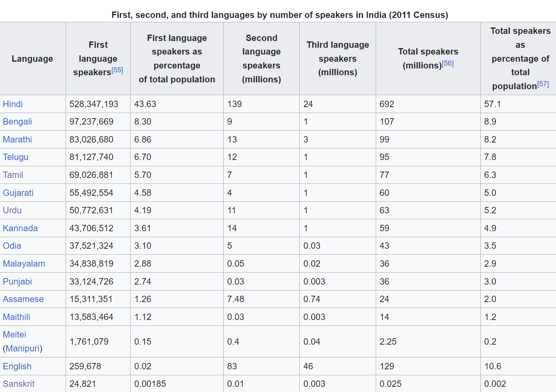The width and height of the screenshot is (556, 392).
Task: Open the Bengali language link
Action: click(17, 122)
